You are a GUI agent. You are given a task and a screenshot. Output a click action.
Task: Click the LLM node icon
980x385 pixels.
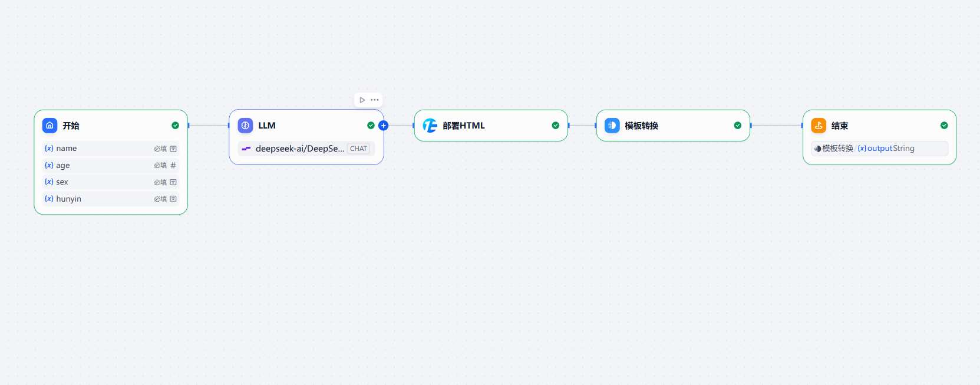(x=245, y=126)
